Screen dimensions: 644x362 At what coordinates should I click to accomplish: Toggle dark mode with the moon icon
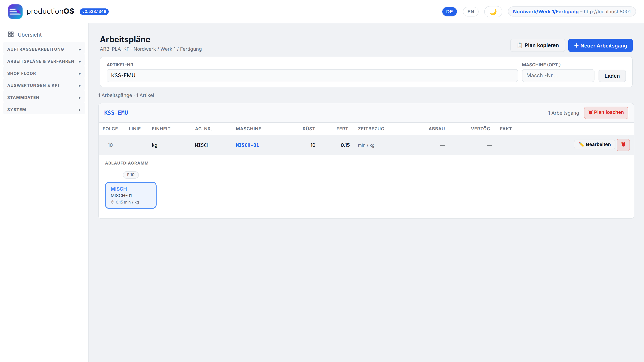(x=493, y=11)
